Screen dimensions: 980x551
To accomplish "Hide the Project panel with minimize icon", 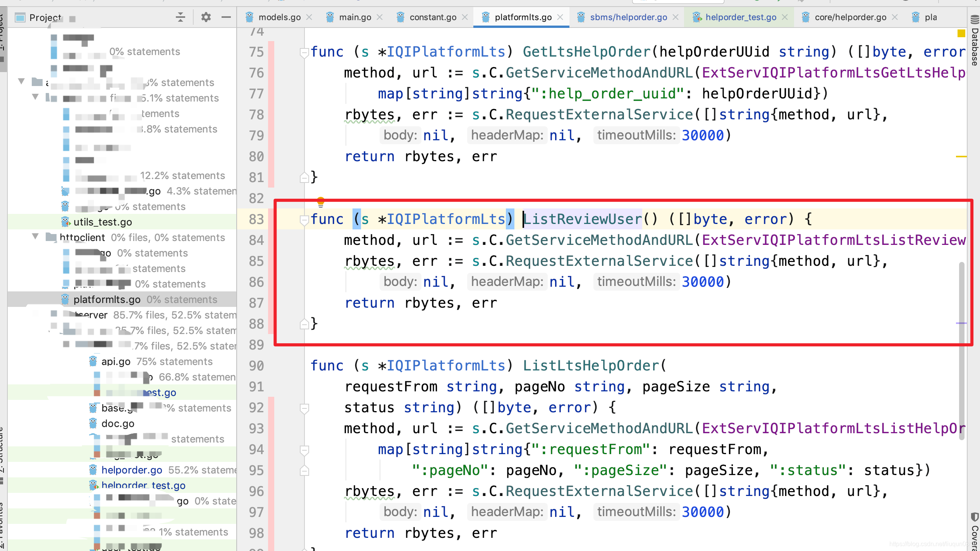I will pos(226,17).
